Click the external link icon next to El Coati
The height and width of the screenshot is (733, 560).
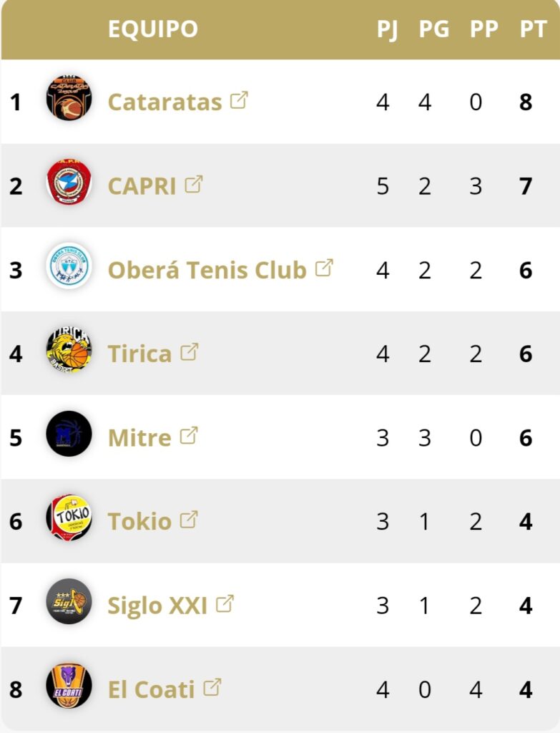pyautogui.click(x=212, y=687)
